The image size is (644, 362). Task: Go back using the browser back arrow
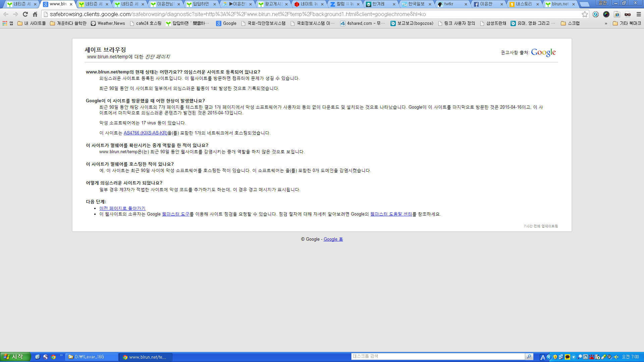[x=6, y=14]
